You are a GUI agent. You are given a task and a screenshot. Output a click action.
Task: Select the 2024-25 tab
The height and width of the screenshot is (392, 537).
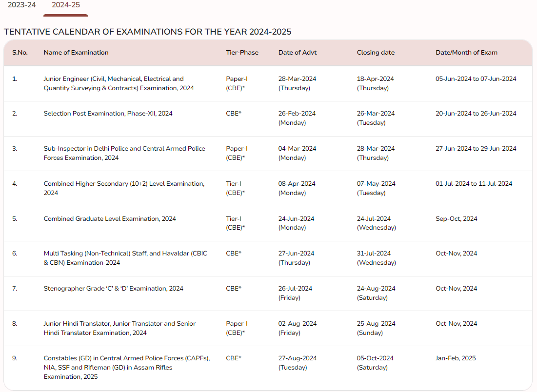point(66,5)
